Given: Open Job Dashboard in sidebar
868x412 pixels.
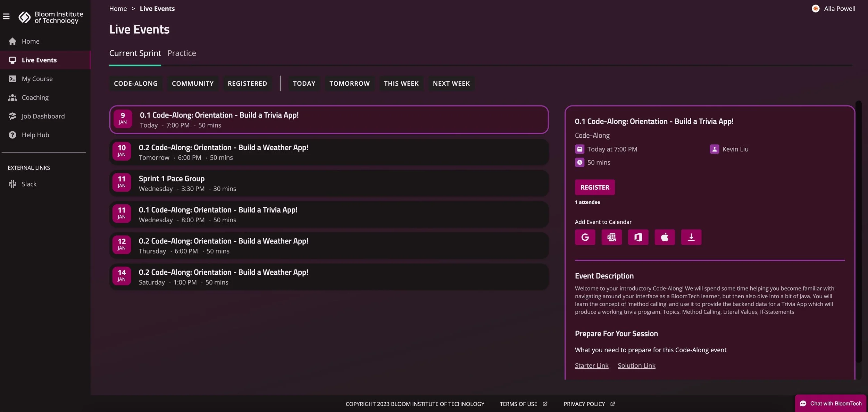Looking at the screenshot, I should coord(43,116).
